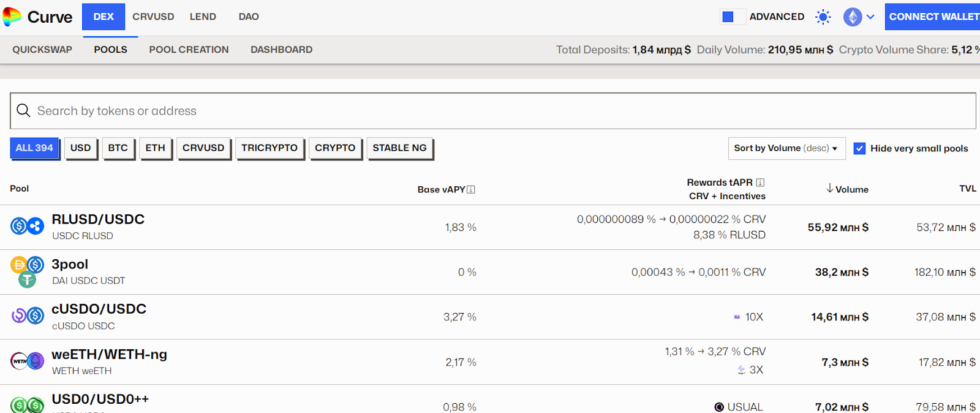Focus the search by tokens field
980x413 pixels.
pos(492,111)
